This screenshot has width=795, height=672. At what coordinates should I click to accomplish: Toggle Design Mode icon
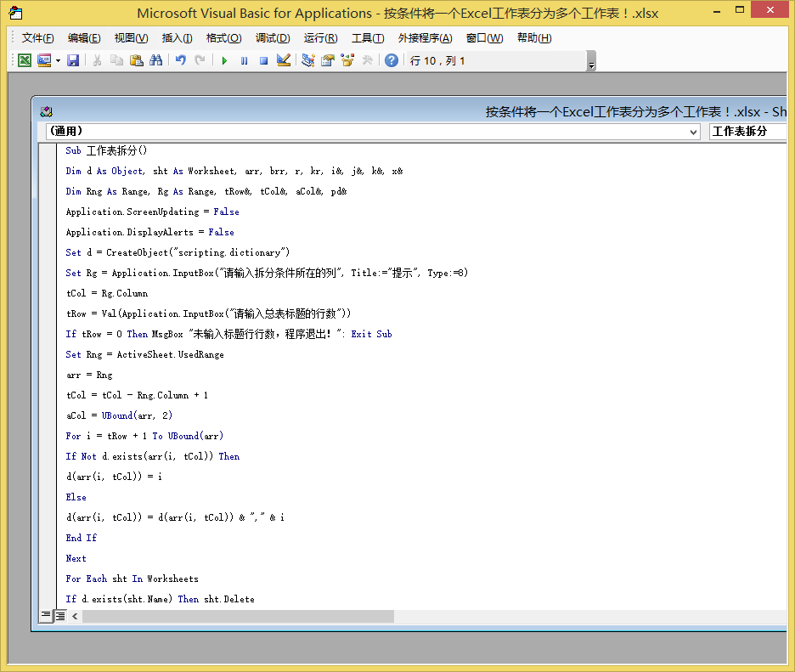284,61
